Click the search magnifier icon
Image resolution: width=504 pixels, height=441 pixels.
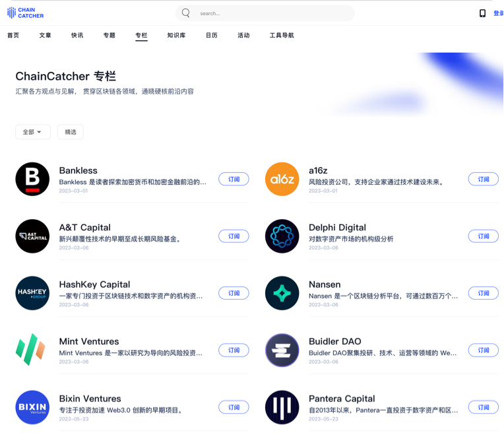[186, 13]
